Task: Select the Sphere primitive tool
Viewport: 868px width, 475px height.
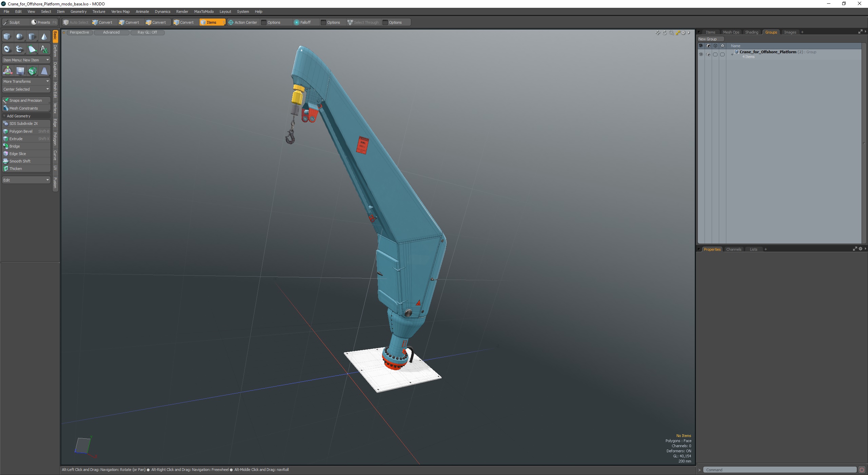Action: (x=20, y=37)
